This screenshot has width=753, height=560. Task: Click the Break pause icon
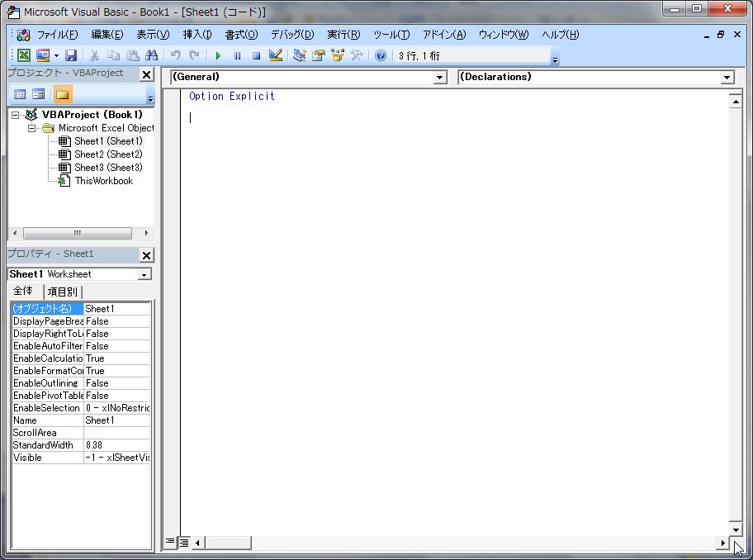[x=237, y=55]
